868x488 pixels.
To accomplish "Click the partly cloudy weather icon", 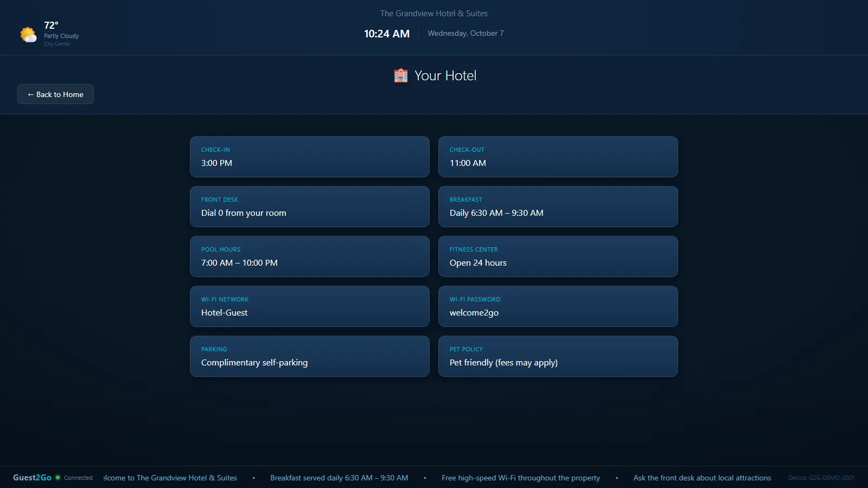I will 28,35.
